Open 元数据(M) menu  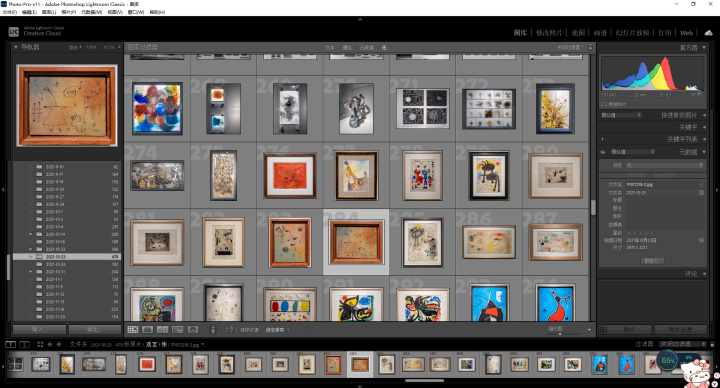coord(91,12)
